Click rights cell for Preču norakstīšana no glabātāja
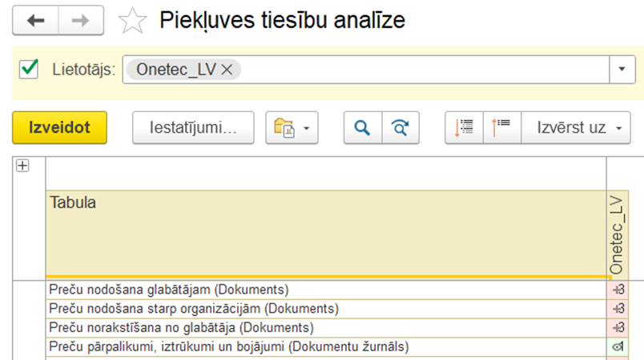The height and width of the screenshot is (360, 644). coord(618,328)
